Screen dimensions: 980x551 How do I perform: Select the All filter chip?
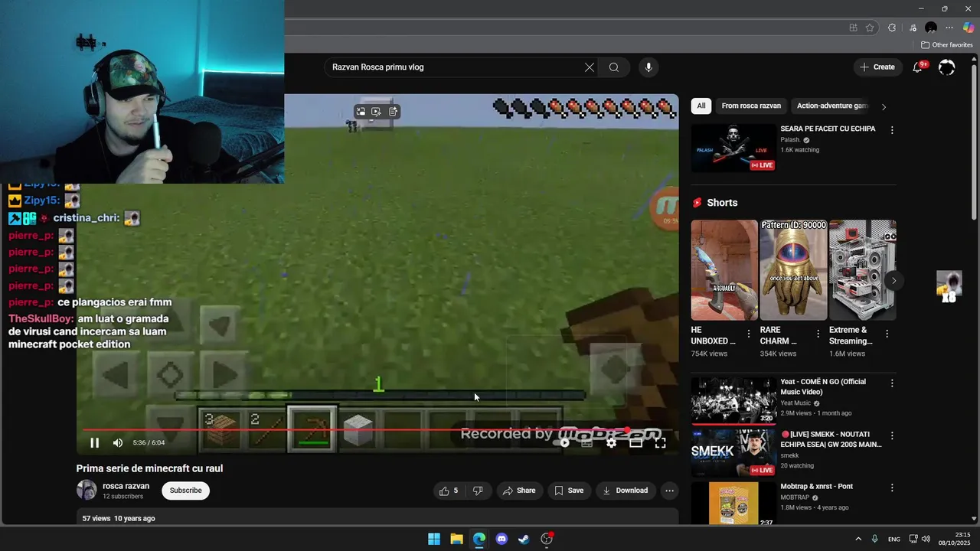[701, 106]
